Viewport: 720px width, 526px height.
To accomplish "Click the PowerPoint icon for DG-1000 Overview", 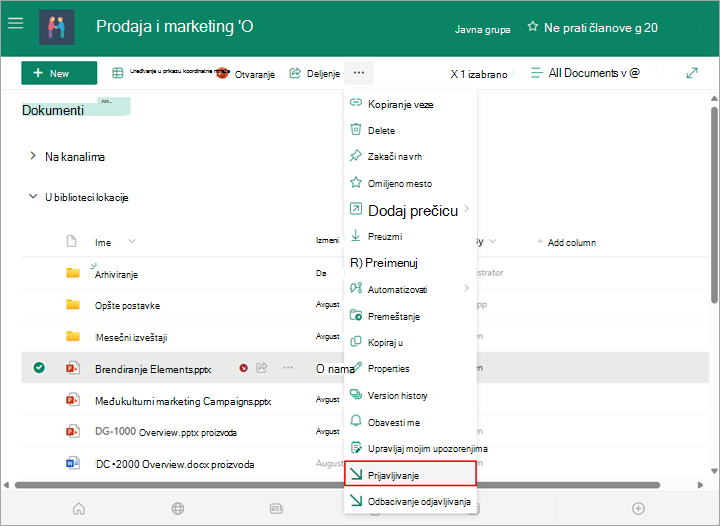I will 73,431.
